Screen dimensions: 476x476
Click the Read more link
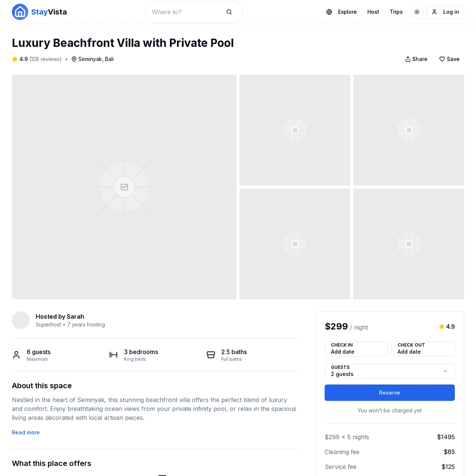pyautogui.click(x=26, y=432)
